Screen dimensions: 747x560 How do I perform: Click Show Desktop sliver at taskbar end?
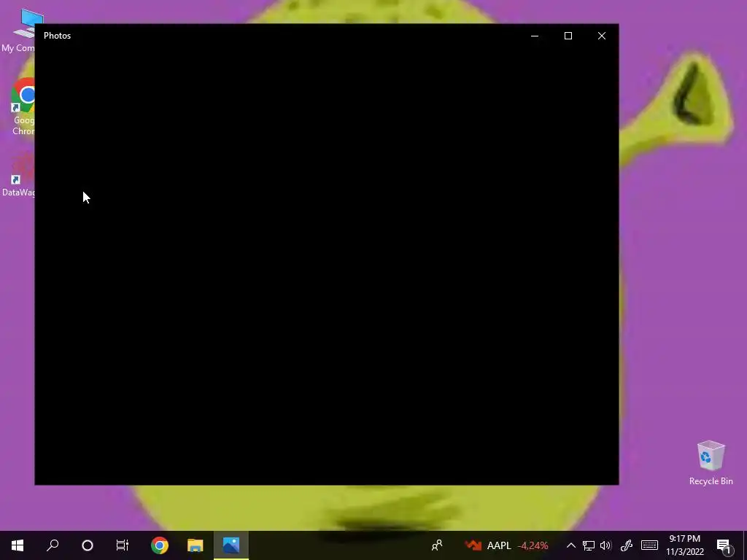click(745, 545)
